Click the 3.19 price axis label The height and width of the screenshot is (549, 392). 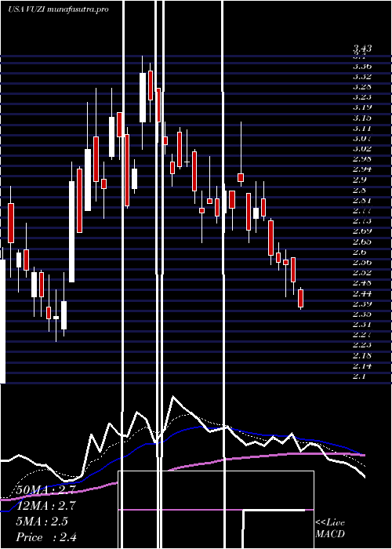(x=362, y=107)
